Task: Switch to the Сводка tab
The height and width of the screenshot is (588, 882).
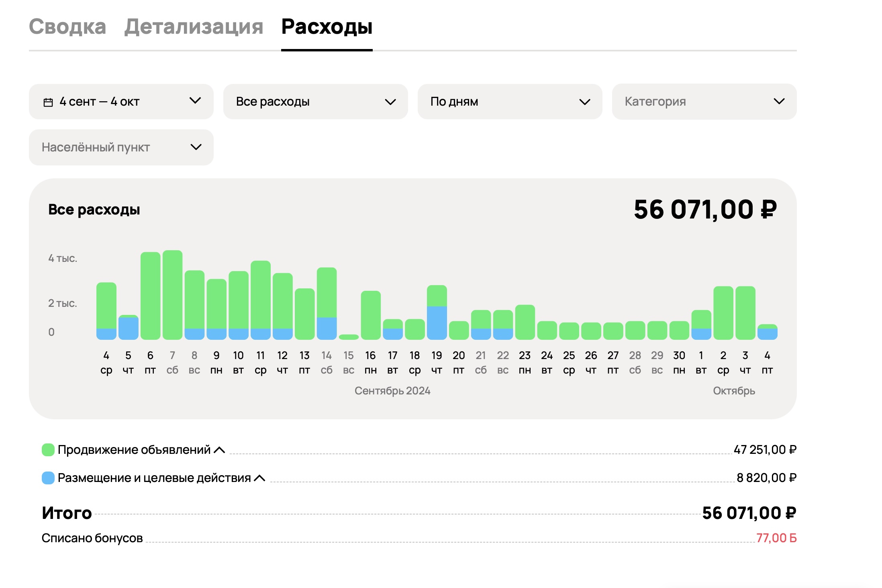Action: pos(67,27)
